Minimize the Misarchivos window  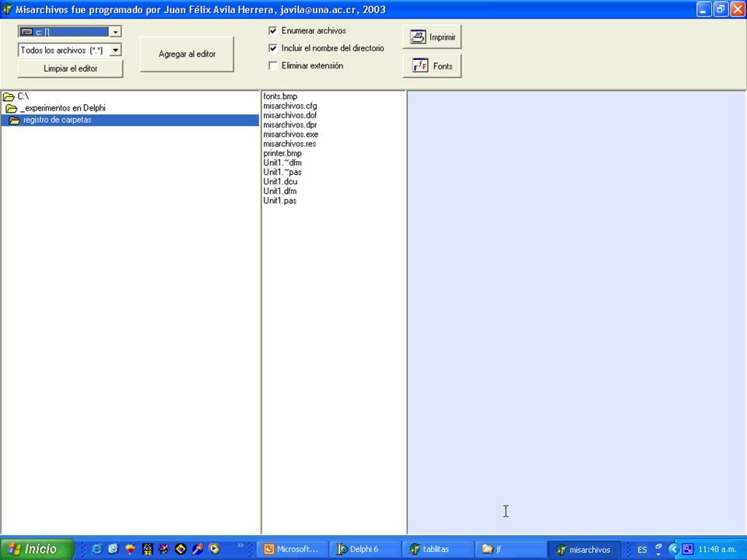coord(703,9)
